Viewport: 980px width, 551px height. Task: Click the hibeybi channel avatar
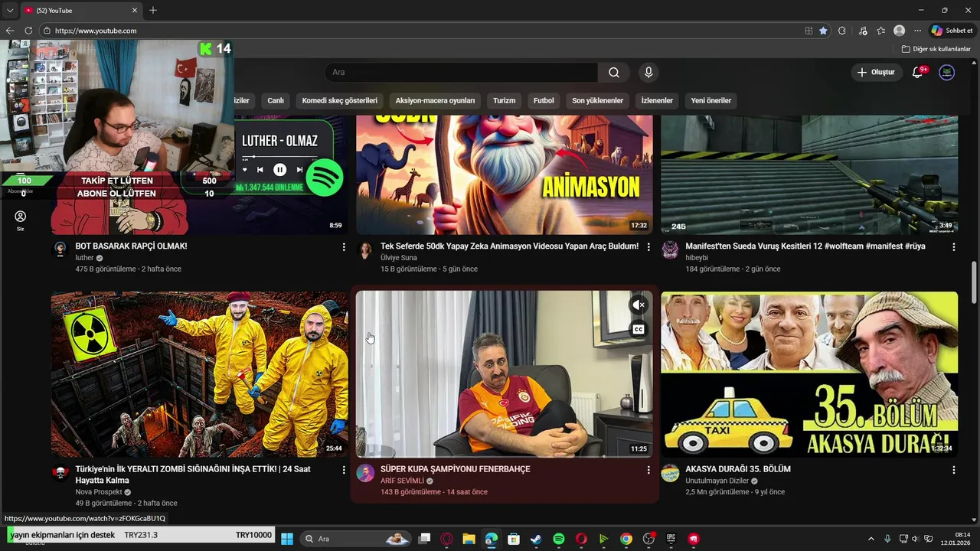(670, 250)
